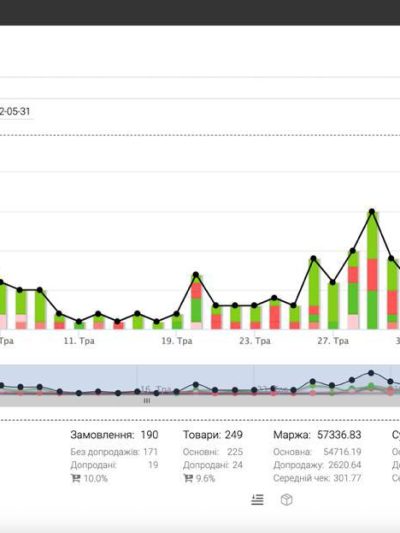Select the line point above the 19. Тра label
This screenshot has height=533, width=400.
pyautogui.click(x=176, y=313)
